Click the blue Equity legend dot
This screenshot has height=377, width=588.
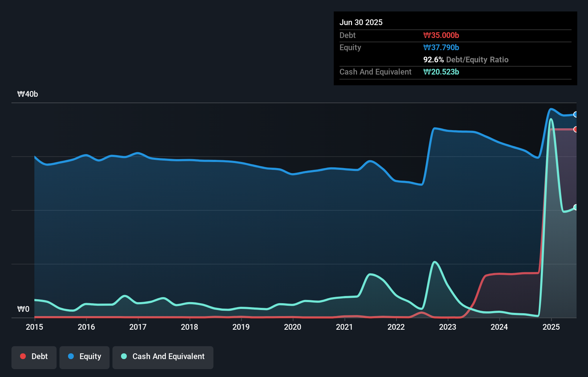point(71,356)
